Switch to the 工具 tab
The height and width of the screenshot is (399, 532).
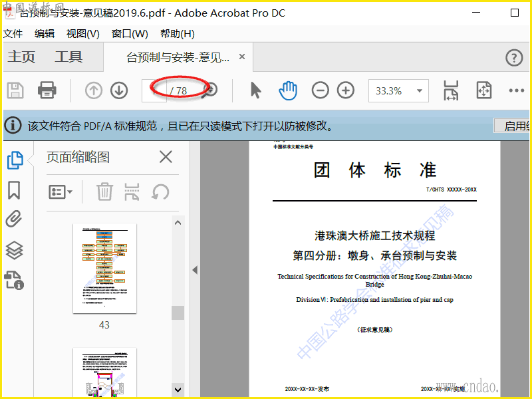click(68, 57)
